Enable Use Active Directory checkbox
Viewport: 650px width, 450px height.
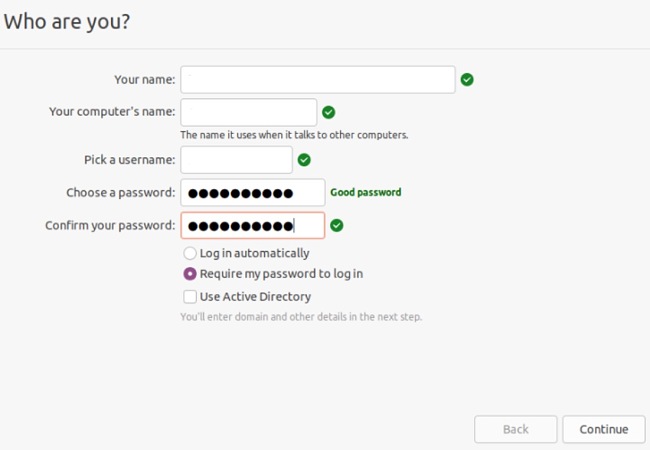190,297
